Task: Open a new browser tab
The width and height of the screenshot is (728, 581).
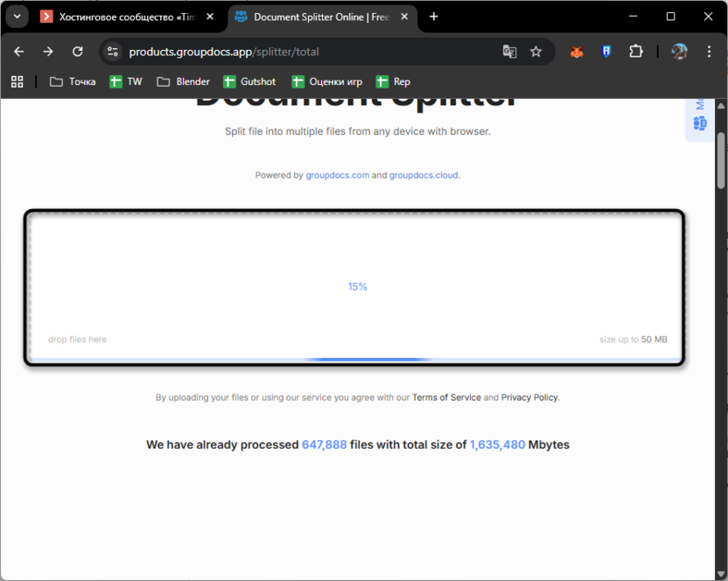Action: click(x=433, y=15)
